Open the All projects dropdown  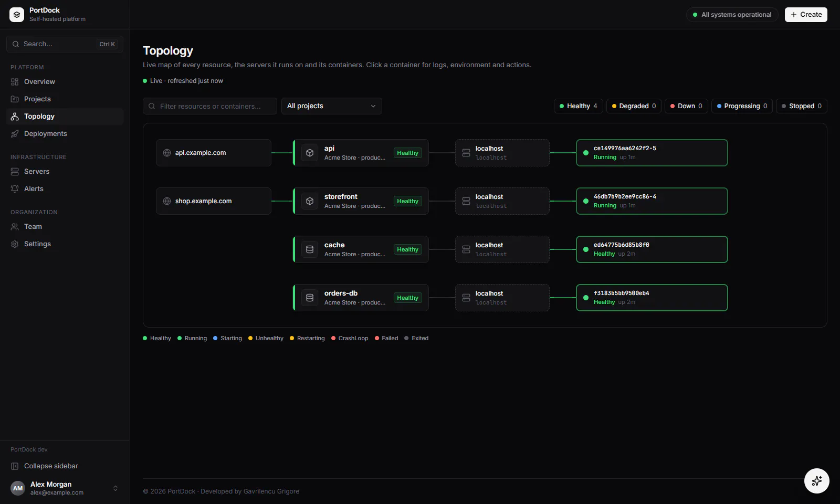332,106
